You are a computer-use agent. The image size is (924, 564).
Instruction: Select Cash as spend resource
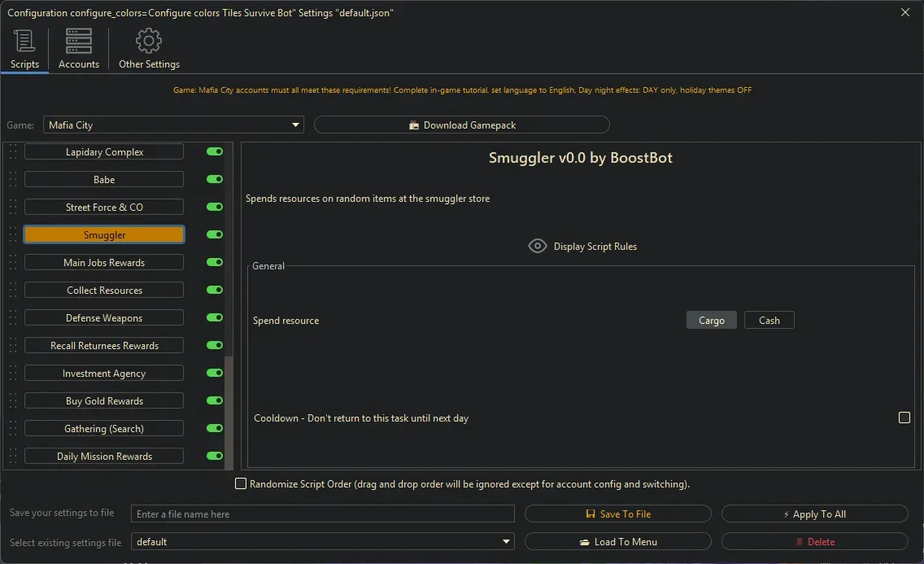769,321
